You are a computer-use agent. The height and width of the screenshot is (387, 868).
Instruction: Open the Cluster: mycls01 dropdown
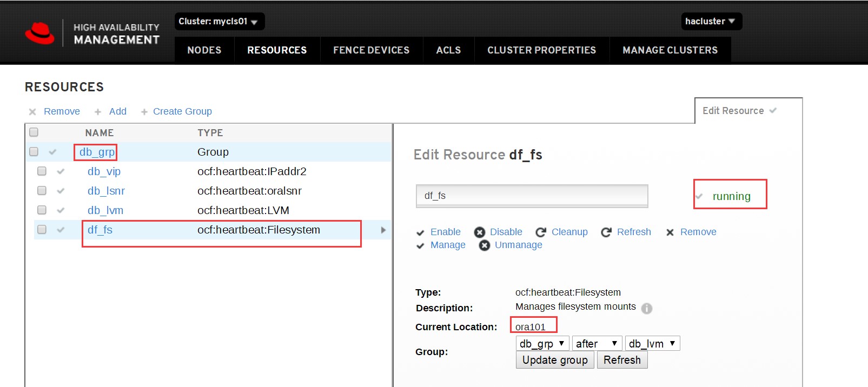[x=219, y=22]
